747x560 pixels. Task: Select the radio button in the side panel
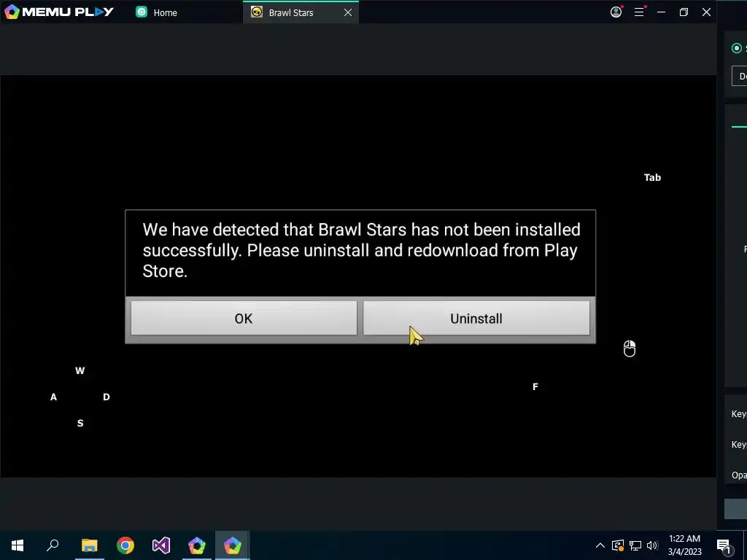[x=737, y=48]
